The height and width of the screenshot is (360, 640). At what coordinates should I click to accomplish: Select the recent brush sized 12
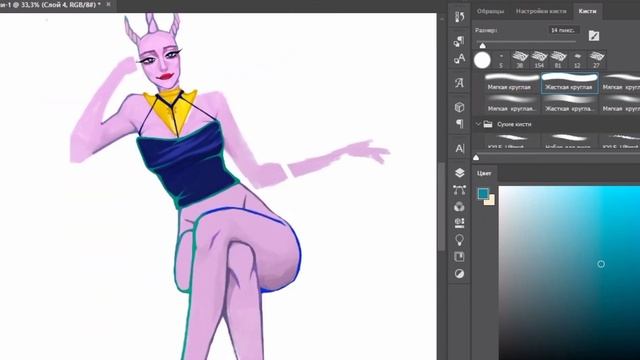click(577, 60)
